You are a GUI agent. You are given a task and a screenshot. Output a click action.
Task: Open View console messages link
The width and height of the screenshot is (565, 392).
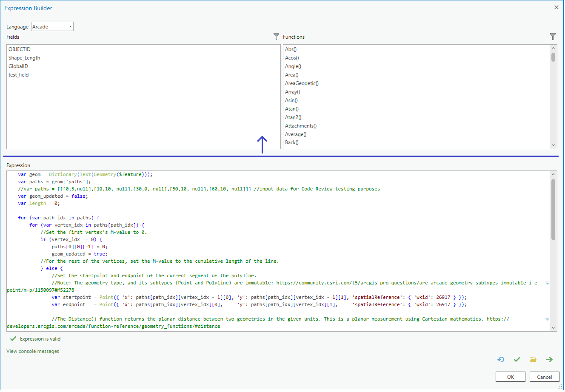tap(33, 351)
